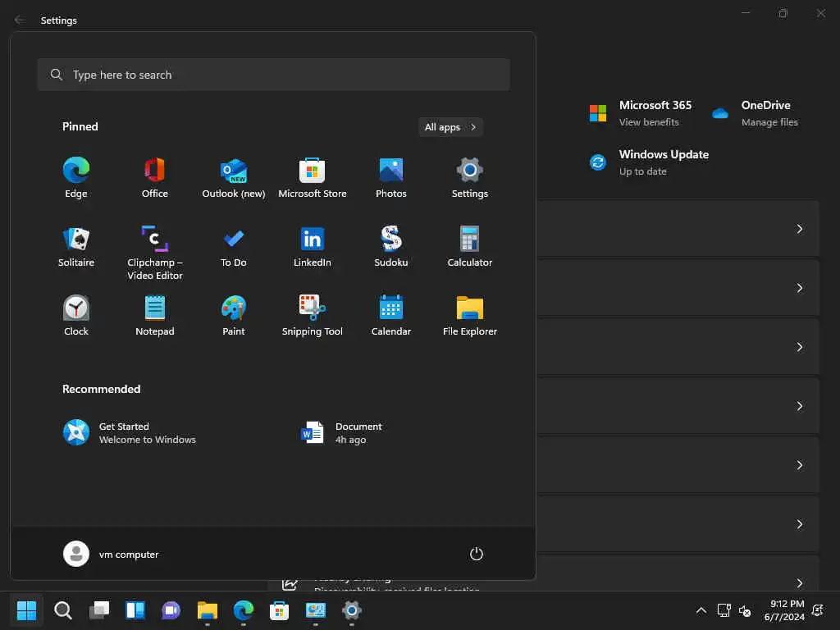
Task: Focus the Type here to search field
Action: [273, 75]
